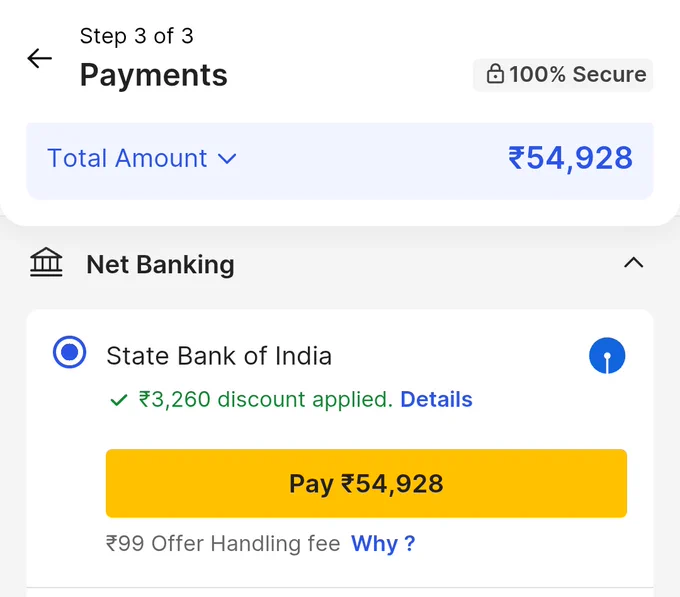Click the ₹99 Offer Handling fee text

(223, 544)
